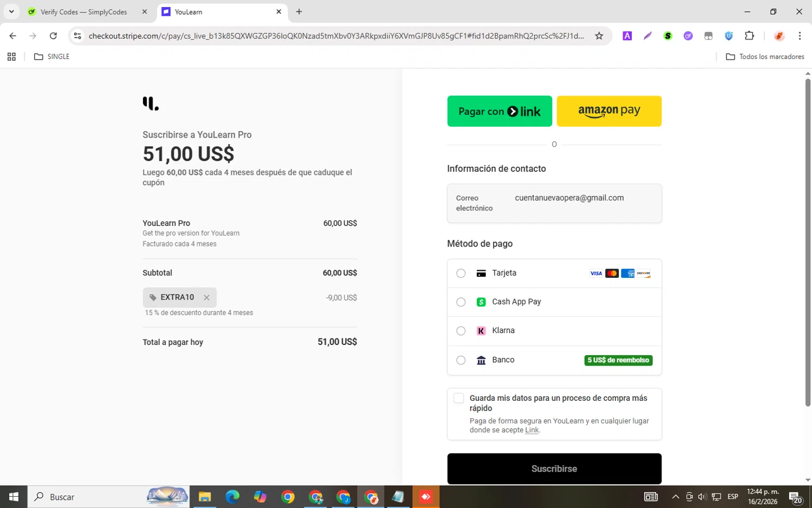
Task: Click the volume speaker tray icon
Action: (702, 497)
